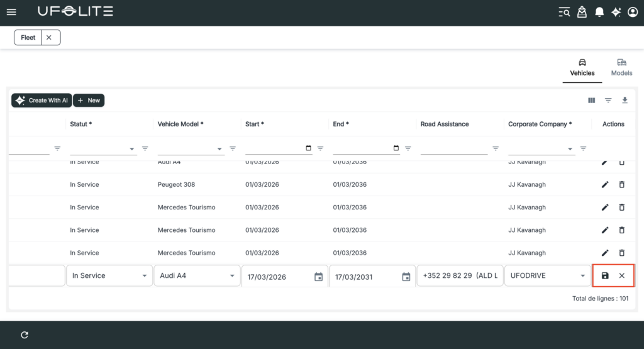The height and width of the screenshot is (349, 644).
Task: Click the New button
Action: 89,101
